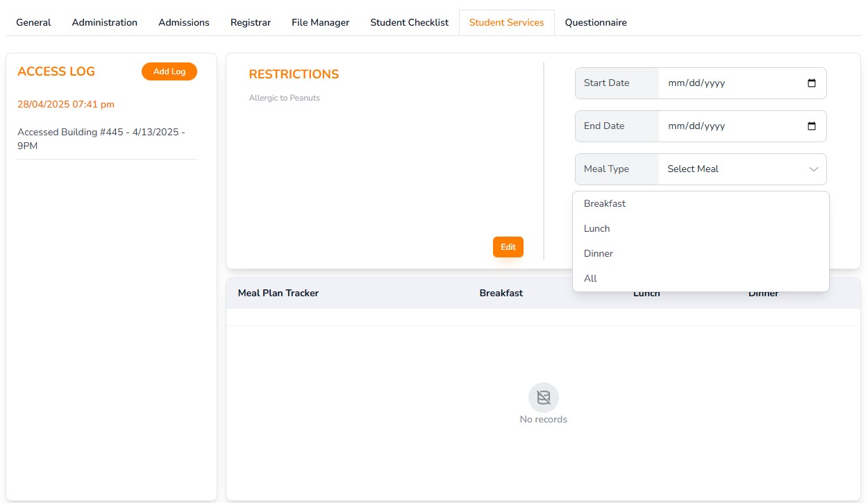Click the no records database icon

543,397
